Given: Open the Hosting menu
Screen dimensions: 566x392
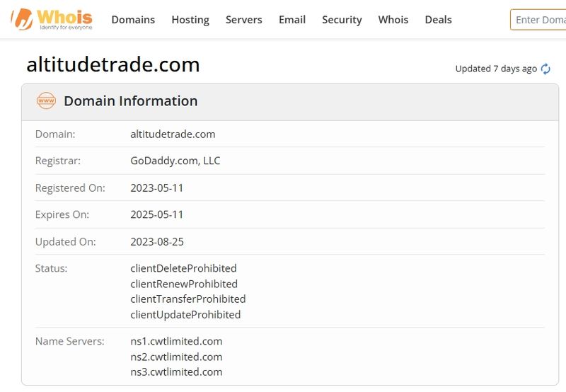Looking at the screenshot, I should 190,20.
